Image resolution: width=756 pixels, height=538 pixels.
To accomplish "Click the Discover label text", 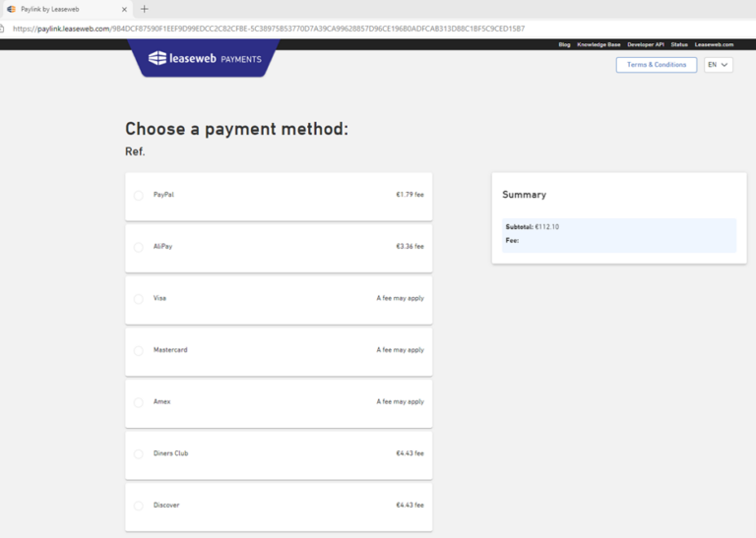I will coord(166,505).
